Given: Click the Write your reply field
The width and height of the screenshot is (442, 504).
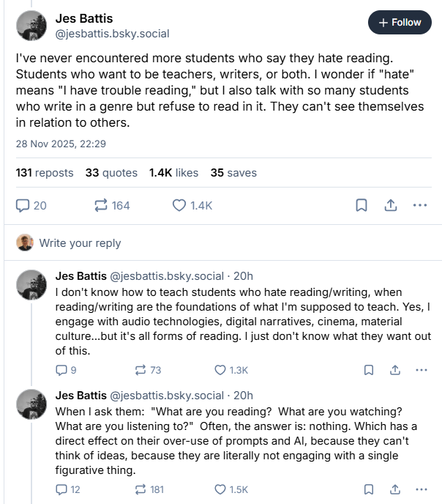Looking at the screenshot, I should tap(80, 242).
